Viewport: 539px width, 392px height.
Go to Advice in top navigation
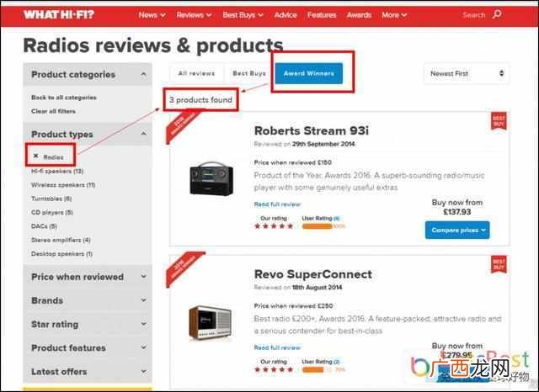click(x=286, y=15)
